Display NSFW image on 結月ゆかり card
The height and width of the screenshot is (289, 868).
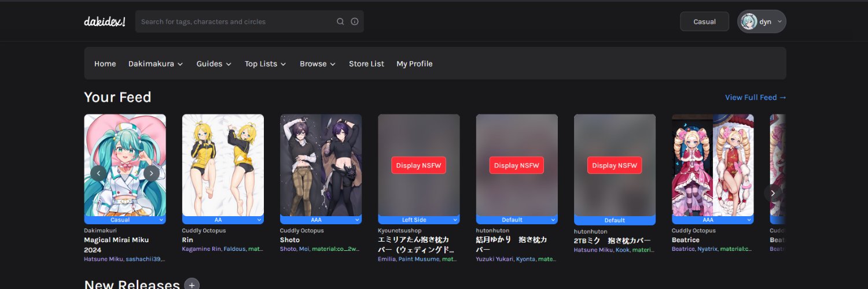[517, 165]
